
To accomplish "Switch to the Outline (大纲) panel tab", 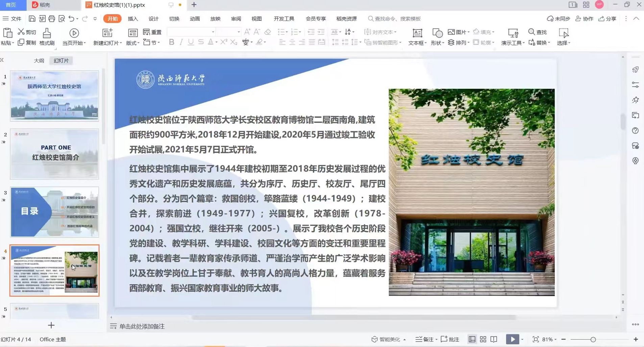I will tap(39, 61).
